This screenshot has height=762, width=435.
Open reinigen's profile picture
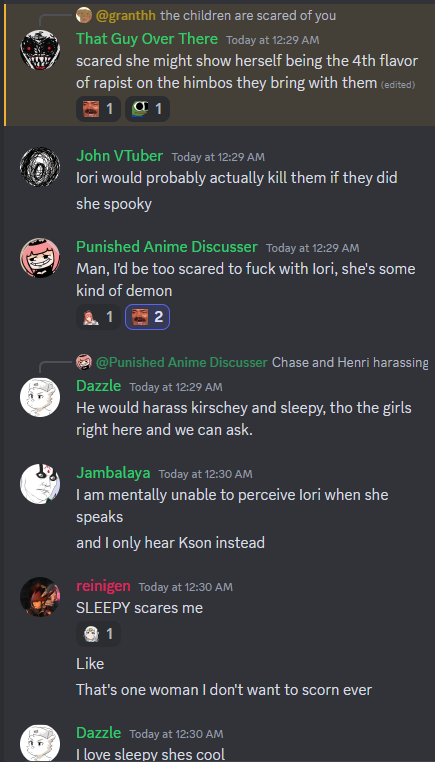point(40,597)
